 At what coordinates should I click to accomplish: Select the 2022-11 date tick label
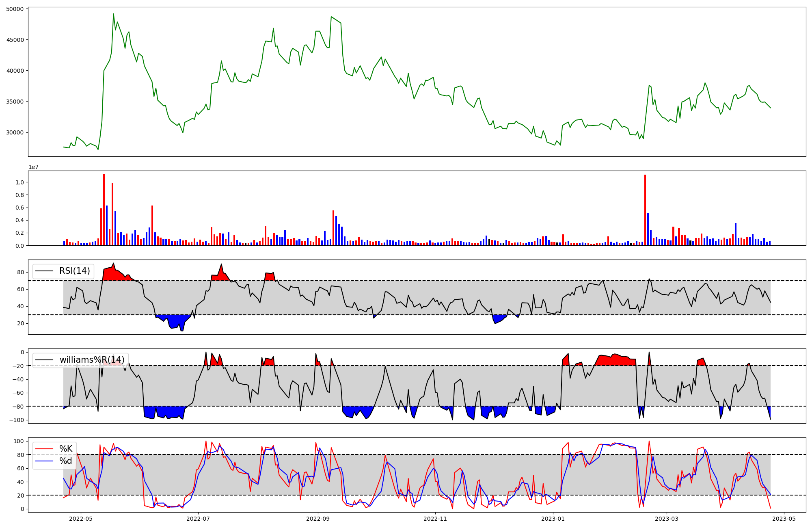tap(435, 519)
